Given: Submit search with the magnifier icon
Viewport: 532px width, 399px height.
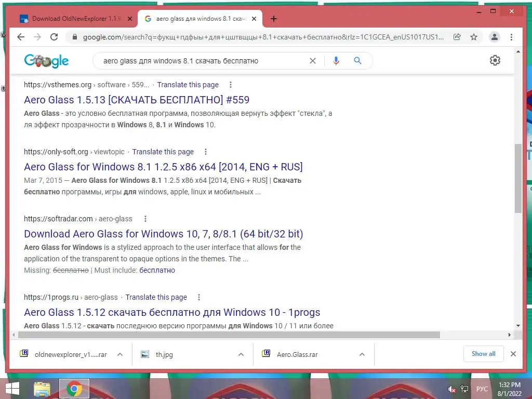Looking at the screenshot, I should click(357, 61).
